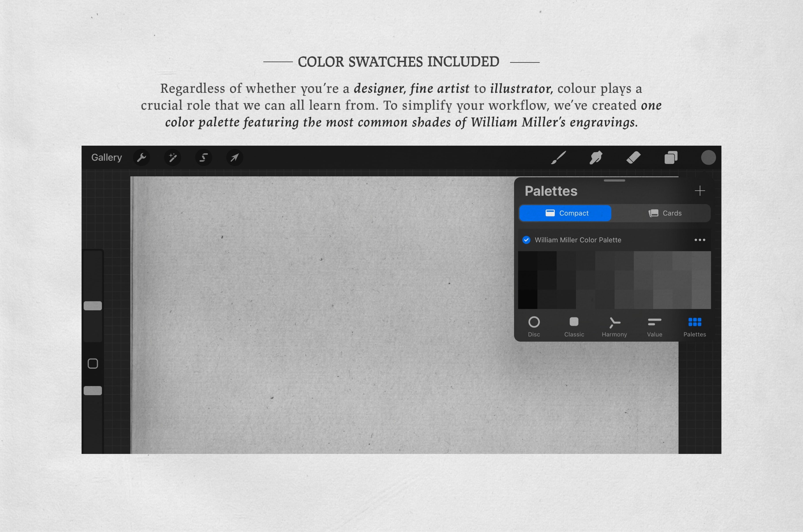803x532 pixels.
Task: Open the Layers panel icon
Action: (672, 157)
